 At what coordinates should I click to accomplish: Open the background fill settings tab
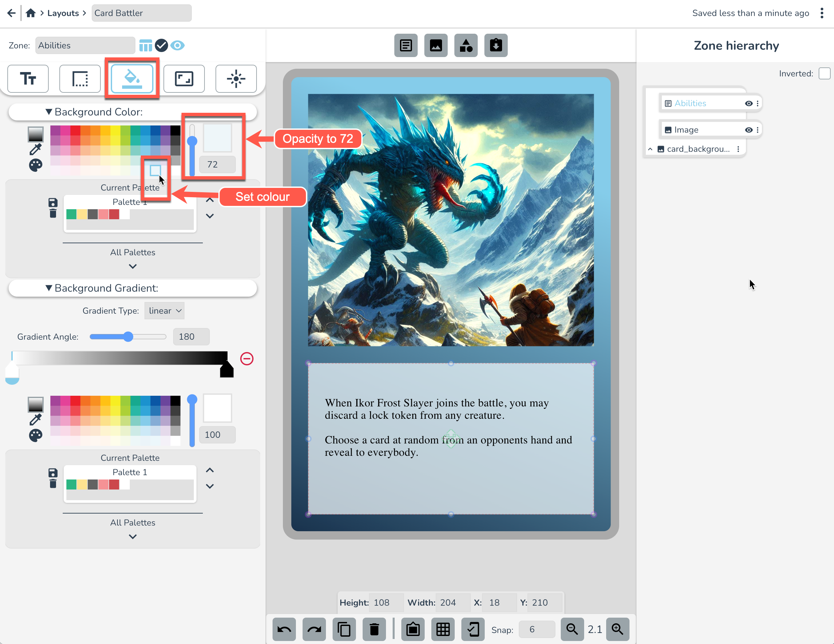point(132,79)
